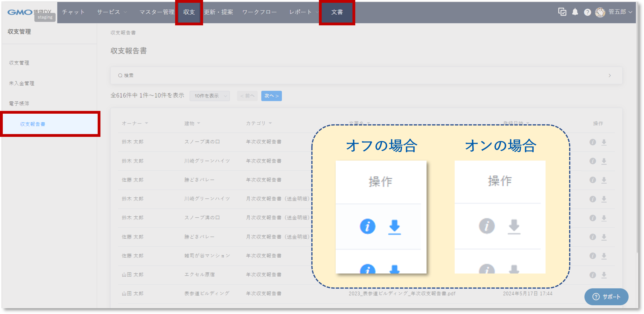Expand the search panel with the right chevron
Image resolution: width=644 pixels, height=314 pixels.
(x=610, y=75)
